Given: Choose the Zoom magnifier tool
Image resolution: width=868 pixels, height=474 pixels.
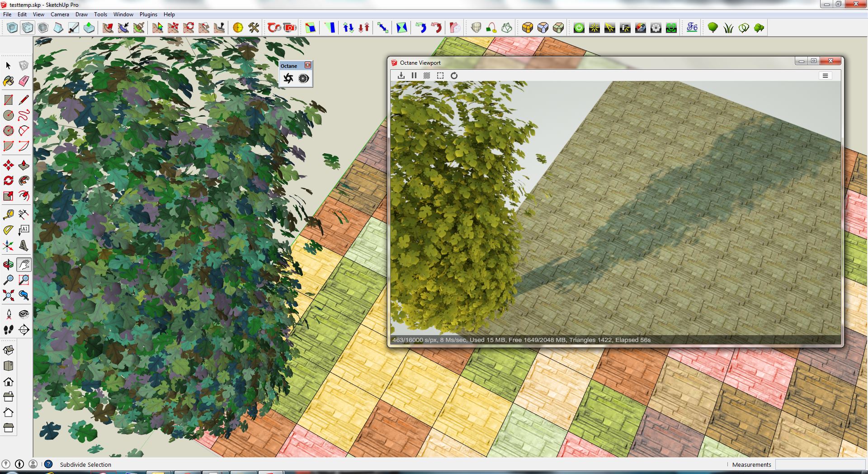Looking at the screenshot, I should tap(8, 280).
